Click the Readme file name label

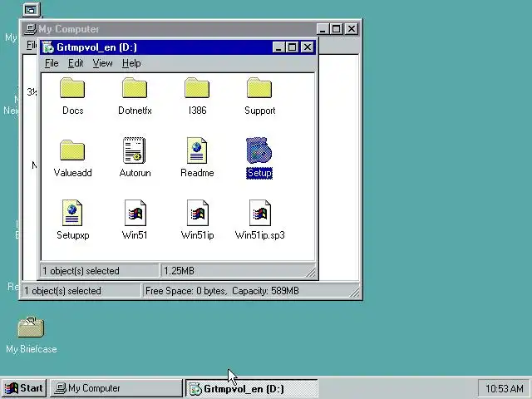[197, 173]
